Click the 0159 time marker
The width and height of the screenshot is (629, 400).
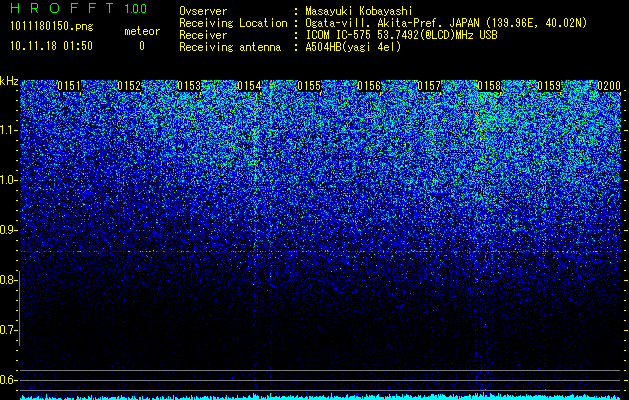549,86
